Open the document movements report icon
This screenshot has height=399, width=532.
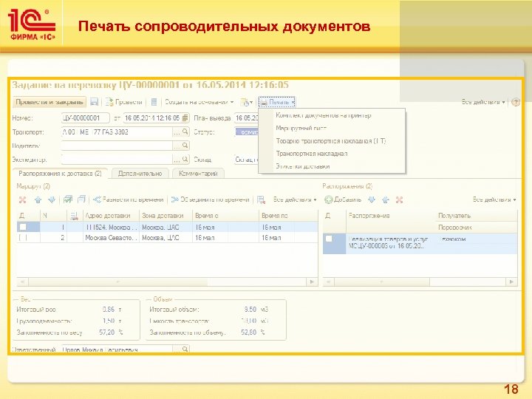coord(154,102)
